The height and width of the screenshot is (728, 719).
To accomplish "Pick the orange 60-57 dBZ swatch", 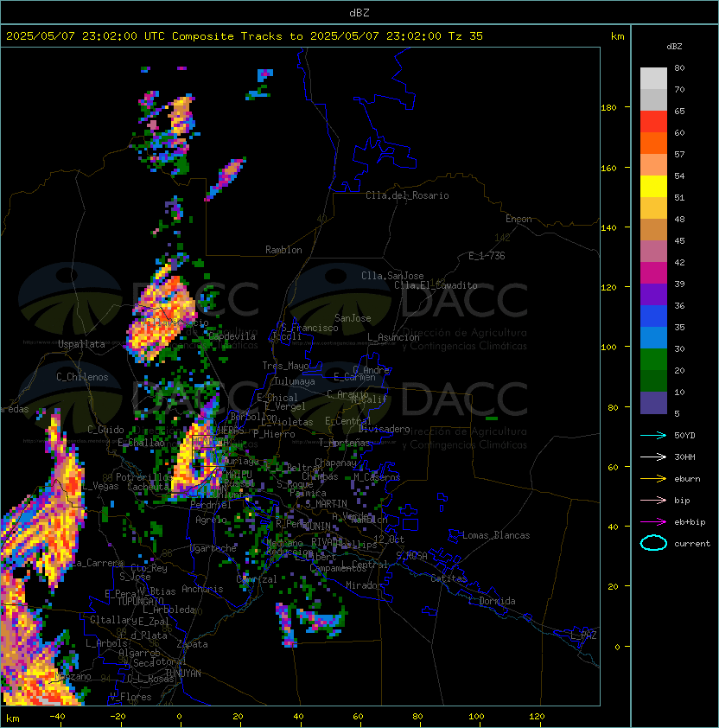I will [x=653, y=144].
